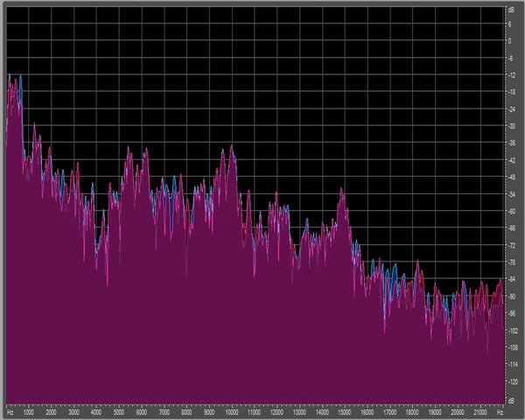Click the 17000 frequency axis label
Image resolution: width=525 pixels, height=420 pixels.
[389, 412]
